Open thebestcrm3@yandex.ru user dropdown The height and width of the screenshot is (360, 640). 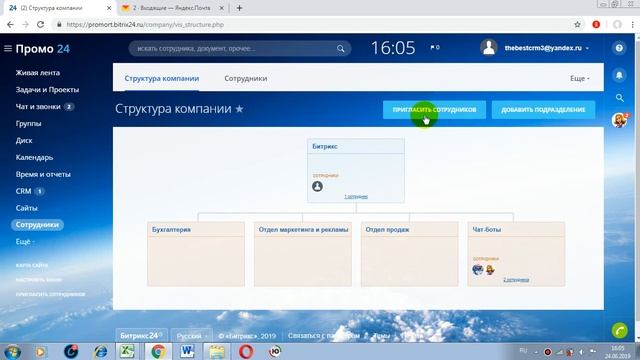(547, 48)
